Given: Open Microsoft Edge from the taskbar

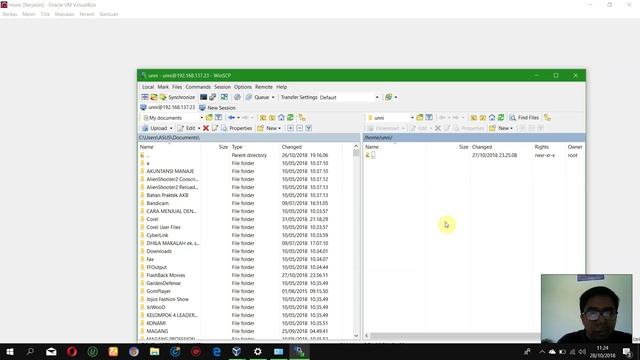Looking at the screenshot, I should pyautogui.click(x=216, y=351).
